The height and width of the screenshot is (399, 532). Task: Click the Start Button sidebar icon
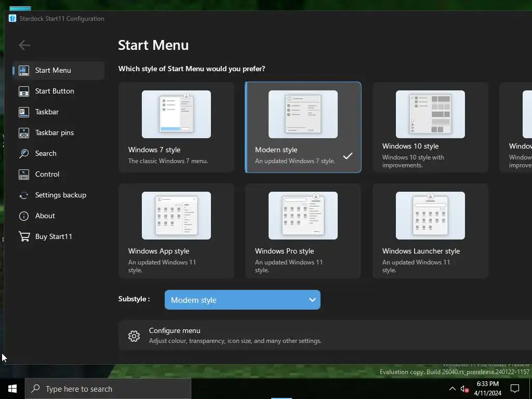tap(24, 91)
